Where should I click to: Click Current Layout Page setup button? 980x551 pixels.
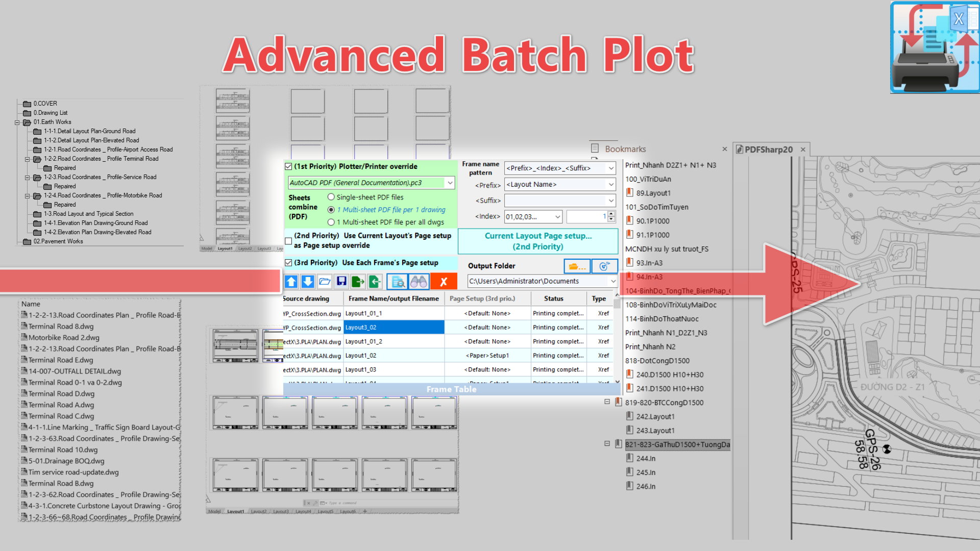tap(538, 241)
